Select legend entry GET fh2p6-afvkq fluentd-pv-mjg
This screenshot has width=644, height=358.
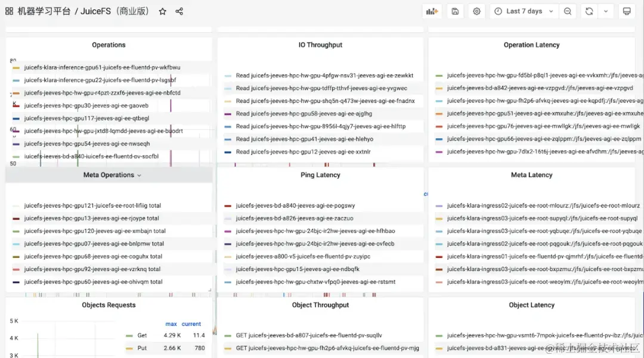point(327,348)
